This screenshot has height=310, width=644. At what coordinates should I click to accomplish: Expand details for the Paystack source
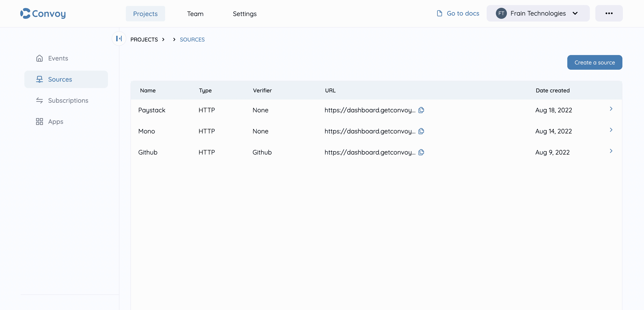point(611,109)
